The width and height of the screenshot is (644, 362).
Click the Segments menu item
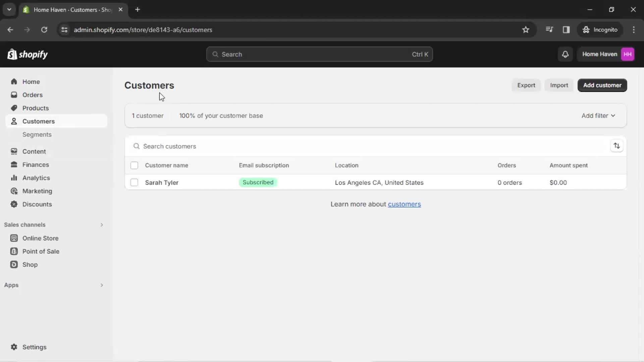(37, 134)
